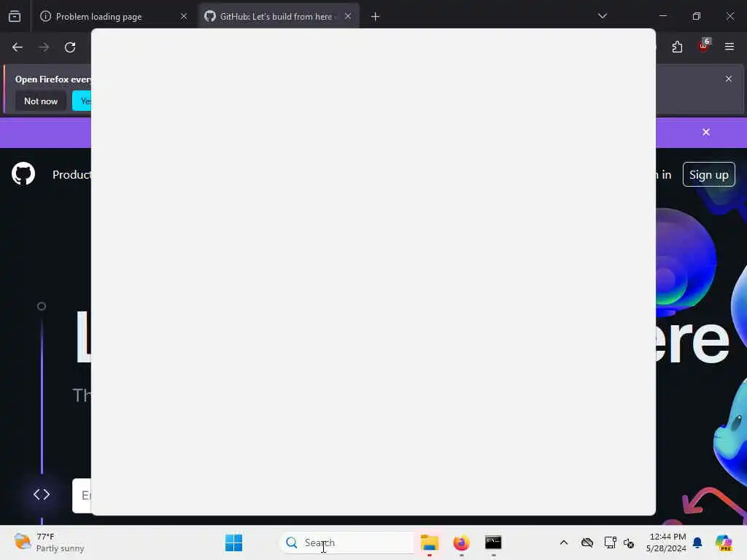Screen dimensions: 747x560
Task: Choose Not now in Firefox prompt
Action: coord(41,101)
